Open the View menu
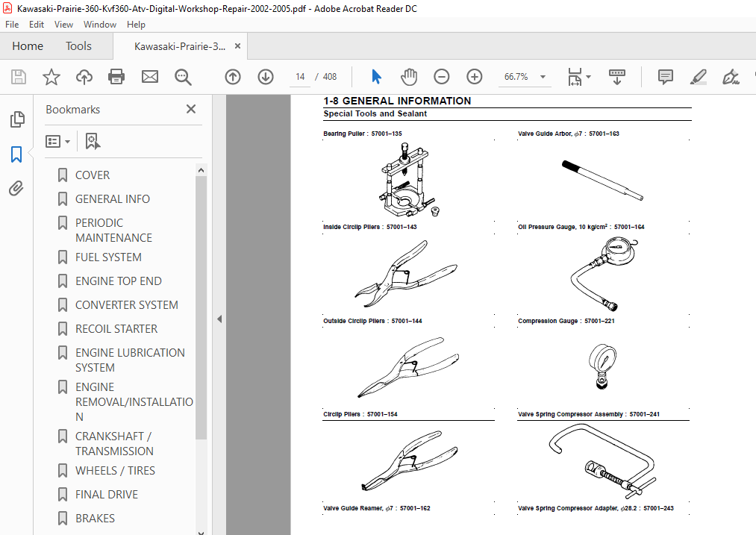 (63, 24)
